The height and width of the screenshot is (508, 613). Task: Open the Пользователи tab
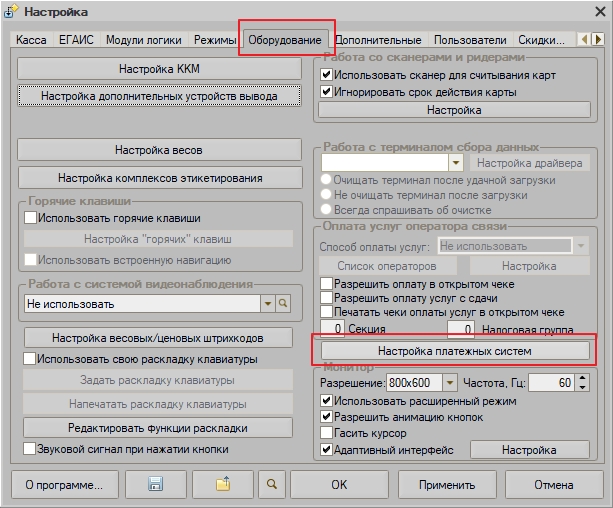471,41
